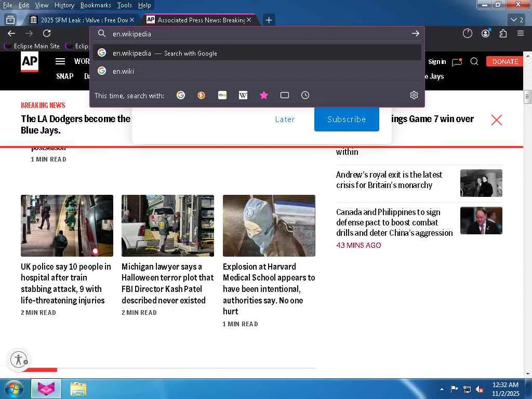532x399 pixels.
Task: Close the Associated Press News tab
Action: pos(249,20)
